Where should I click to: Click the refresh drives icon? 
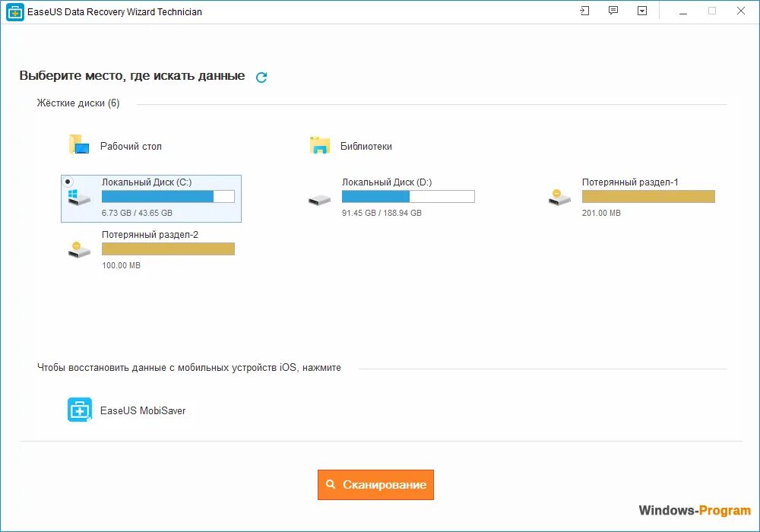pyautogui.click(x=261, y=77)
